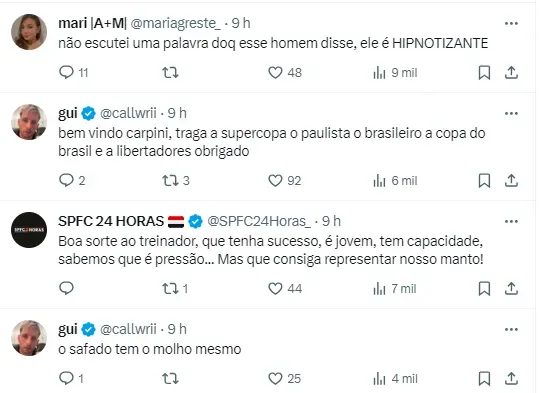This screenshot has width=543, height=393.
Task: Visit @SPFC24Horas_ handle link
Action: [x=259, y=221]
